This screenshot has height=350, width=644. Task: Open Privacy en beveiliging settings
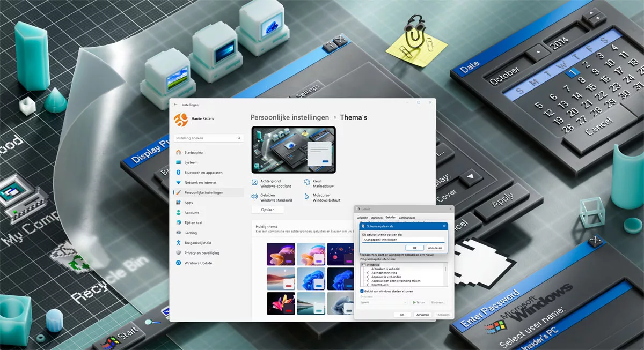pyautogui.click(x=209, y=253)
